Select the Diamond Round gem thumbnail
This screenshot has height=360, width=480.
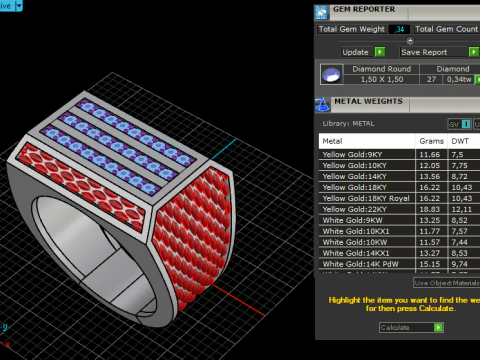point(331,74)
